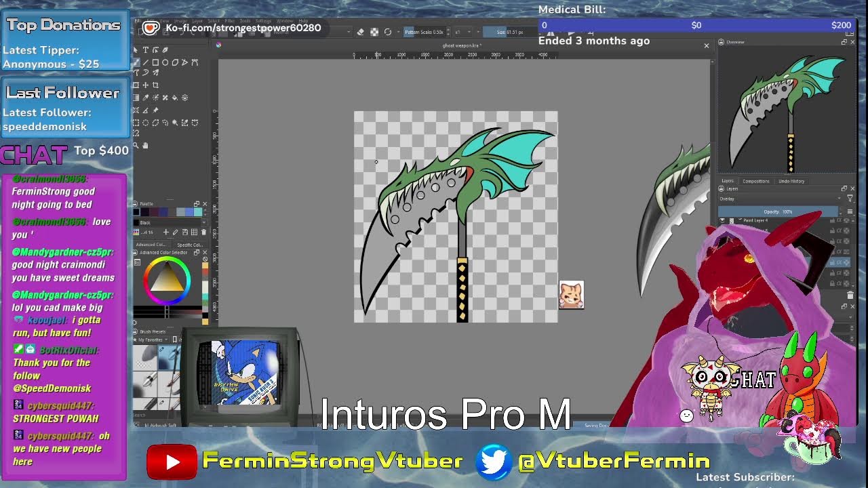This screenshot has height=488, width=868.
Task: Toggle the lock on Paint Layer 4
Action: (x=832, y=220)
